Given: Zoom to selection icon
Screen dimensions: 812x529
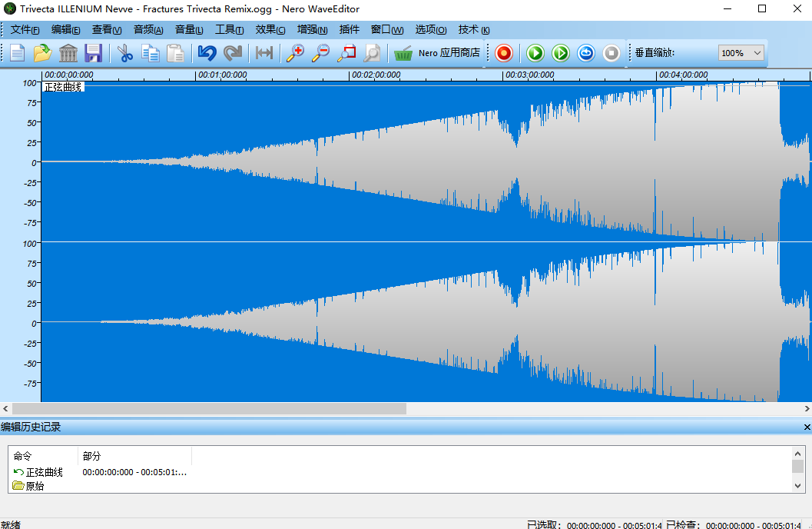Looking at the screenshot, I should click(x=346, y=53).
